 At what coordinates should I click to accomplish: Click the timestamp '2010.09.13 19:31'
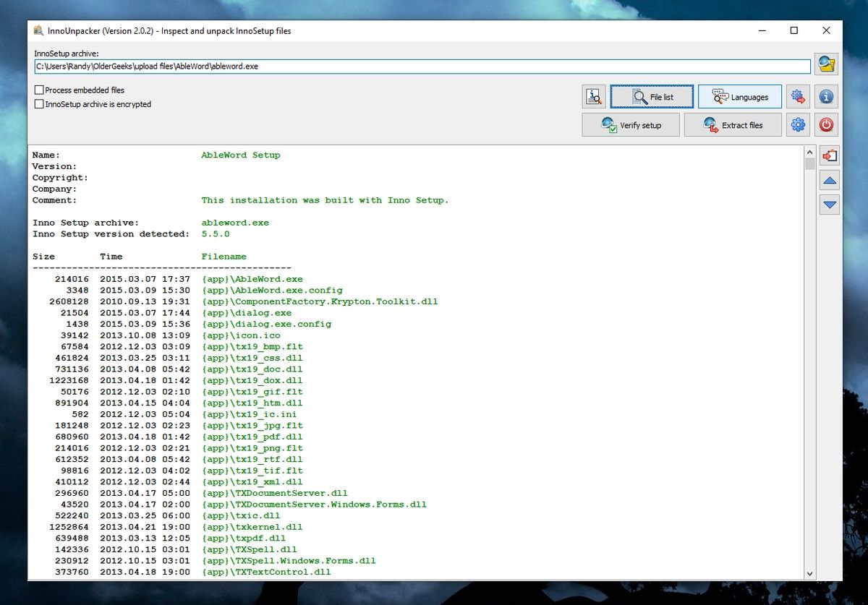(145, 301)
